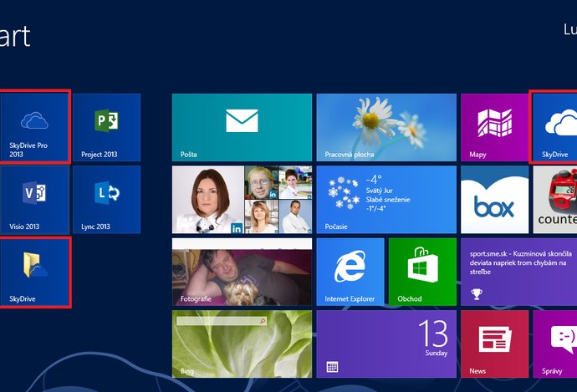Open the calendar tile showing 13 Sunday
The image size is (577, 392).
click(x=386, y=344)
